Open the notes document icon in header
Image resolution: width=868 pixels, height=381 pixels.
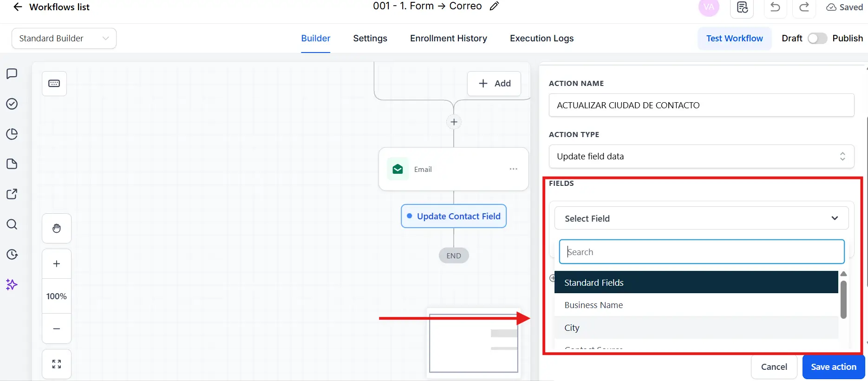742,7
